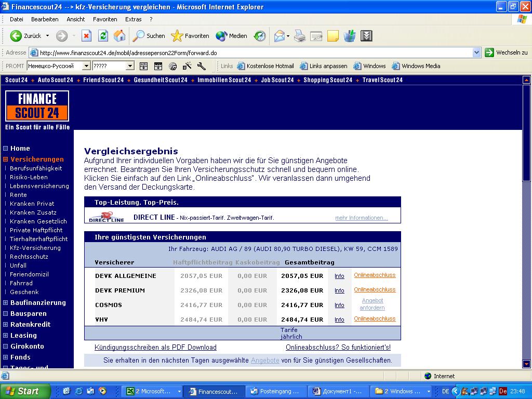
Task: Open Medien media panel
Action: click(x=231, y=36)
